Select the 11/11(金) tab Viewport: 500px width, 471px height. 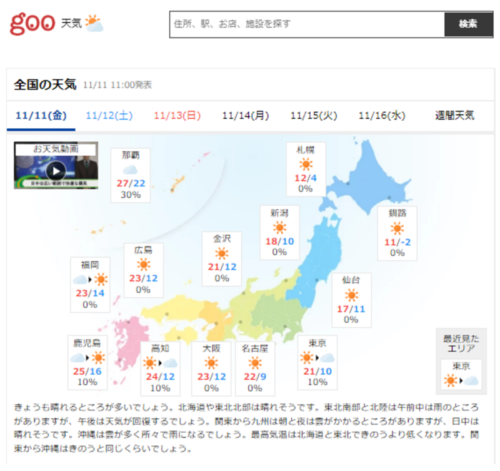click(41, 116)
